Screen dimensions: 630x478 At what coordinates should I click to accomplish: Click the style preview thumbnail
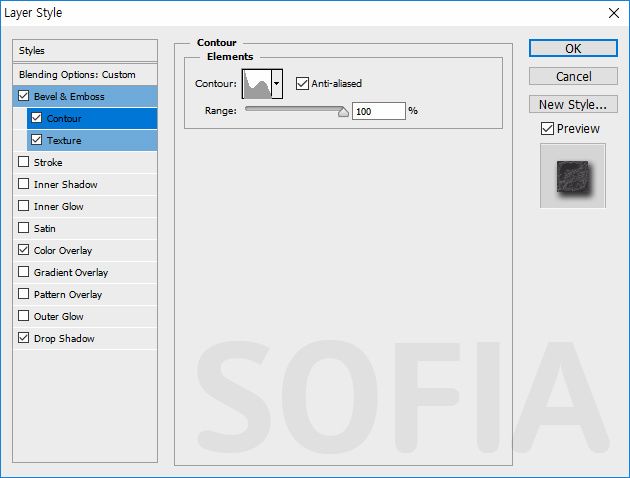(573, 176)
